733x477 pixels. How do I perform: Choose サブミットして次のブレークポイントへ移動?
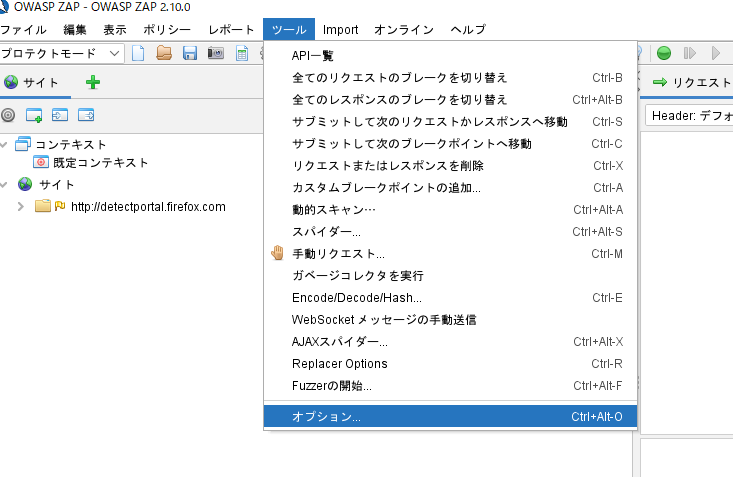(x=450, y=144)
